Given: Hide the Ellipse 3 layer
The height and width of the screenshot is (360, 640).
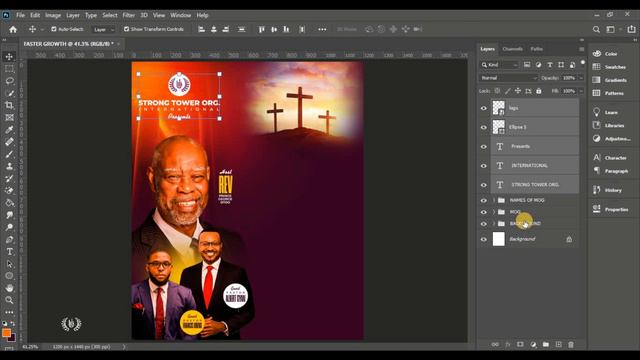Looking at the screenshot, I should coord(484,127).
